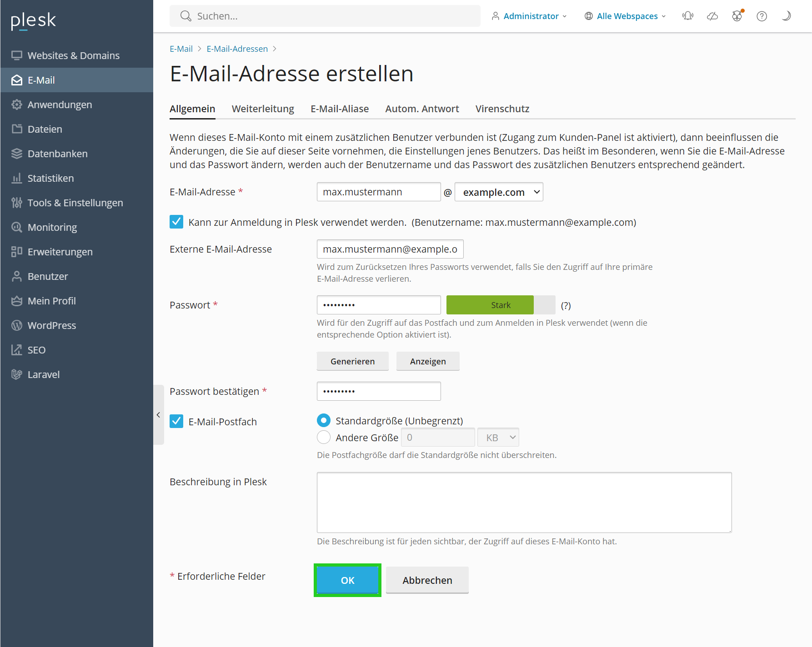Click the Datenbanken stack icon

17,154
